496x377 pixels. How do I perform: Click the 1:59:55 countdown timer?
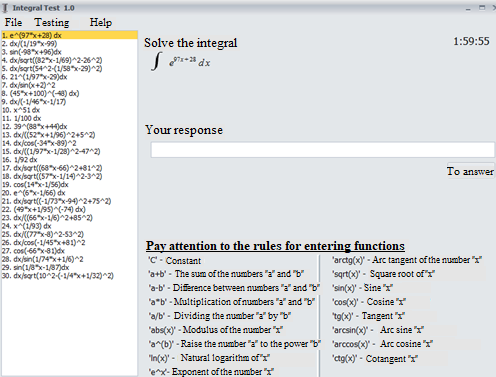click(471, 41)
